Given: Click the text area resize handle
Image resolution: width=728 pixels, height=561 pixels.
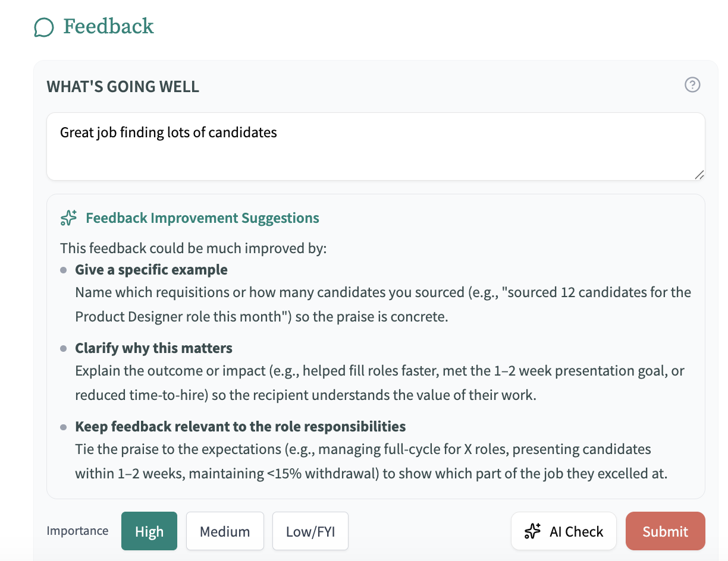Looking at the screenshot, I should click(699, 175).
